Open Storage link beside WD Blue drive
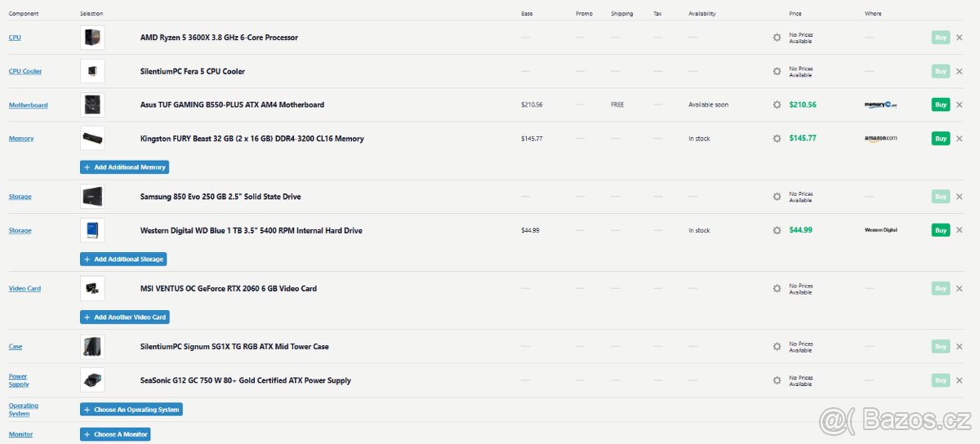Screen dimensions: 980x444 [x=20, y=230]
